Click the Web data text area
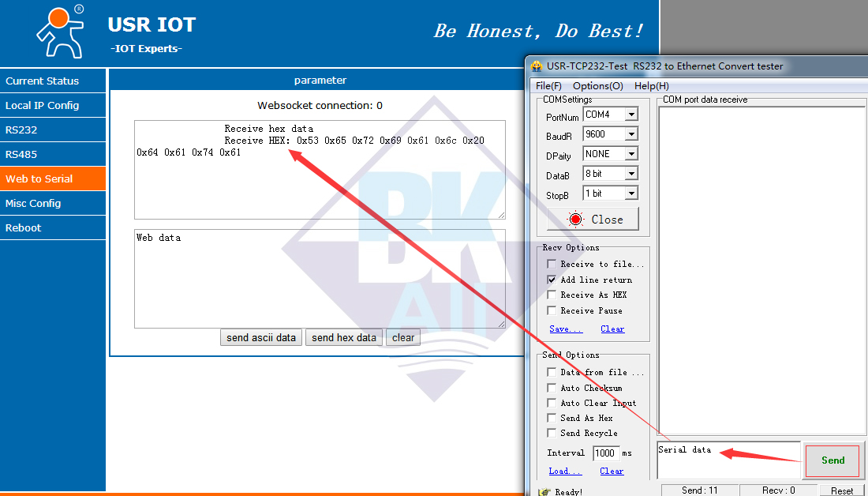Viewport: 868px width, 496px height. click(320, 279)
